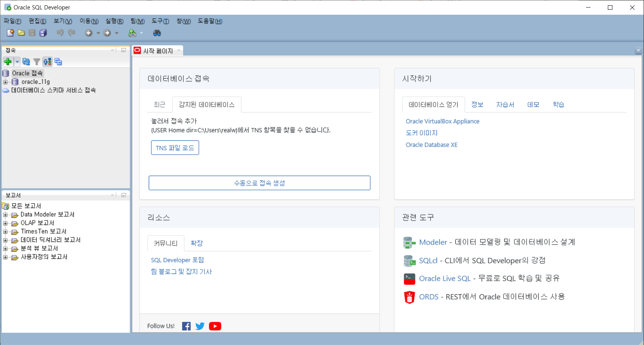
Task: Toggle the schema browser icon in connections panel
Action: pos(47,62)
